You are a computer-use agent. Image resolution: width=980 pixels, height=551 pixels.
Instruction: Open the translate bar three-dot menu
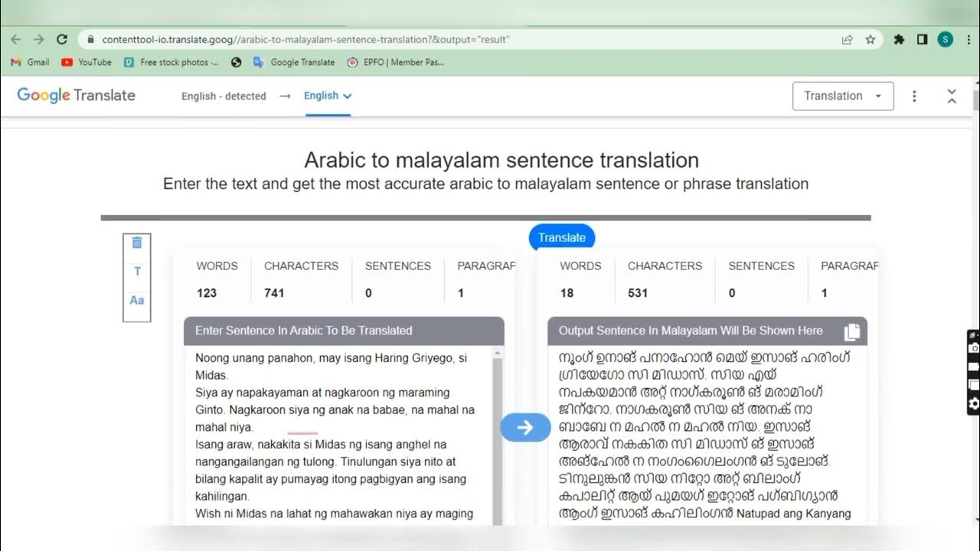click(x=914, y=96)
